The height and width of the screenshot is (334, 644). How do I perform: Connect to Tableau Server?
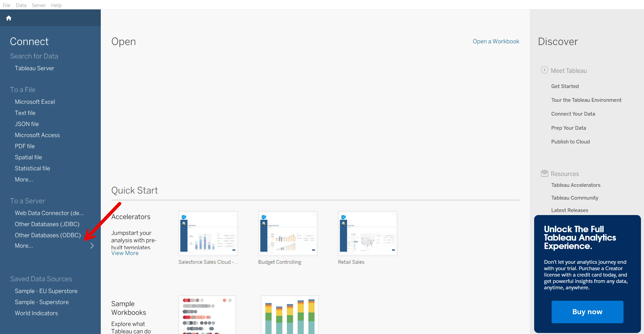(x=34, y=68)
